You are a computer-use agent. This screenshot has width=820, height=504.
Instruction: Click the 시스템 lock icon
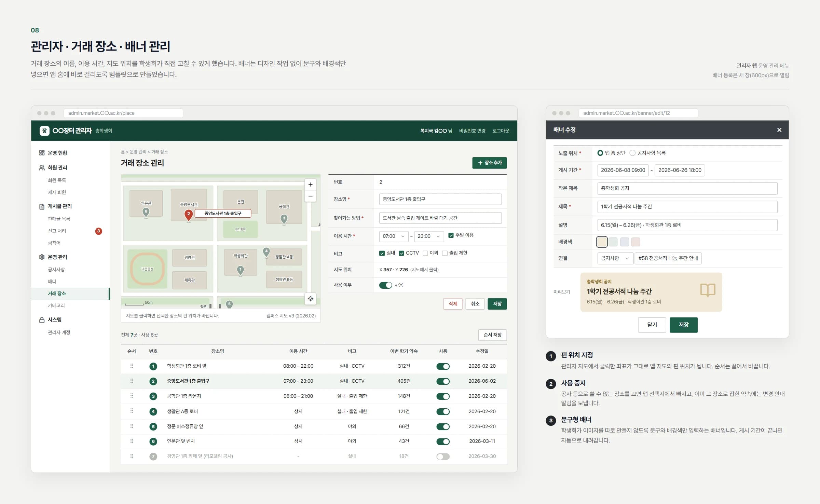point(42,320)
